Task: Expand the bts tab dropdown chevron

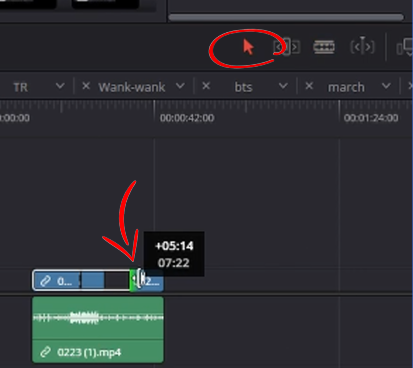Action: (283, 86)
